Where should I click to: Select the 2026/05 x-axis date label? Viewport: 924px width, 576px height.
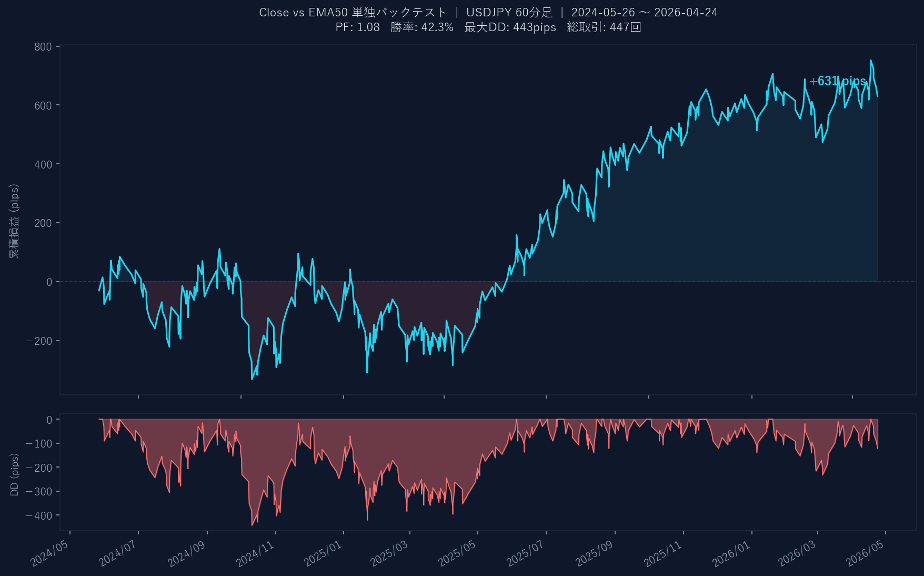tap(865, 554)
